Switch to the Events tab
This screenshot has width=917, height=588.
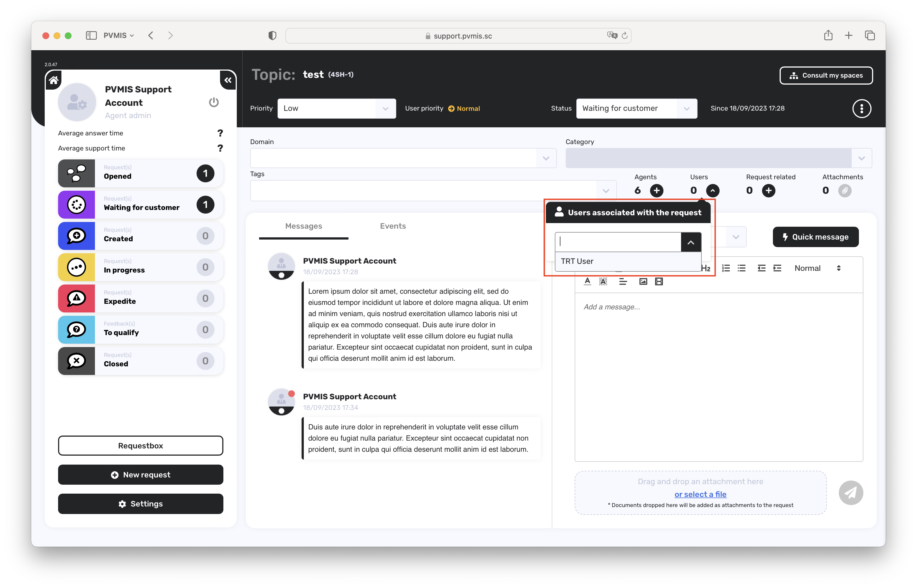pyautogui.click(x=392, y=226)
